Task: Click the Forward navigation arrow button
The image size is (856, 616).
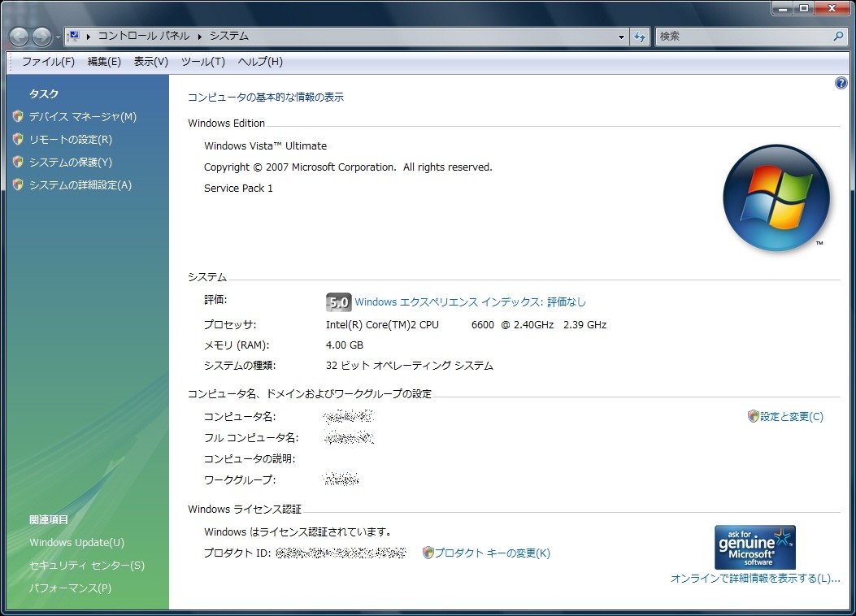Action: pyautogui.click(x=41, y=37)
